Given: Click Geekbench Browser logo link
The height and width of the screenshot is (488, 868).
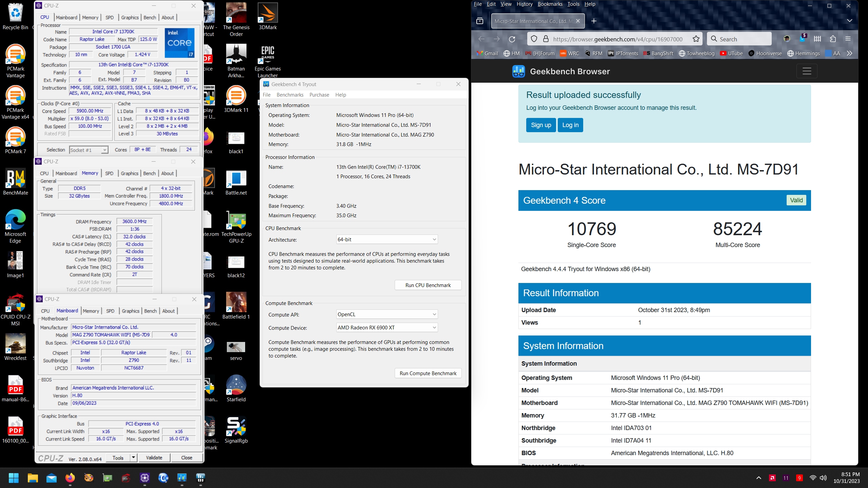Looking at the screenshot, I should [561, 71].
